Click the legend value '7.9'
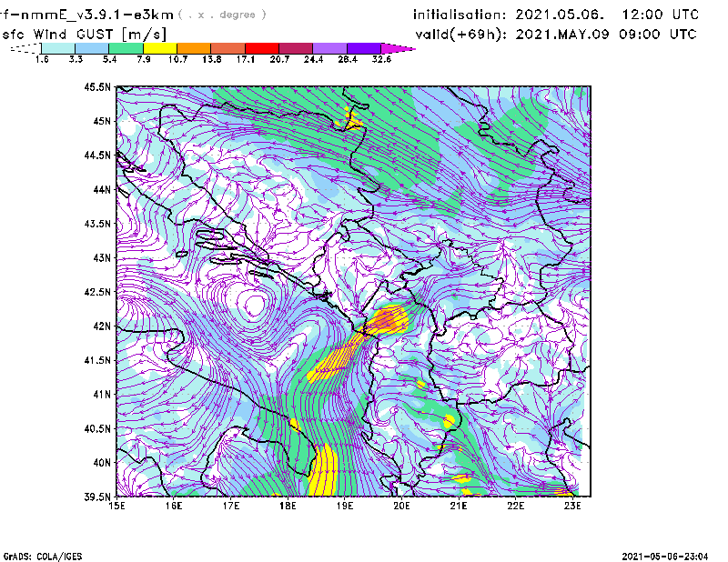This screenshot has width=728, height=562. 144,59
